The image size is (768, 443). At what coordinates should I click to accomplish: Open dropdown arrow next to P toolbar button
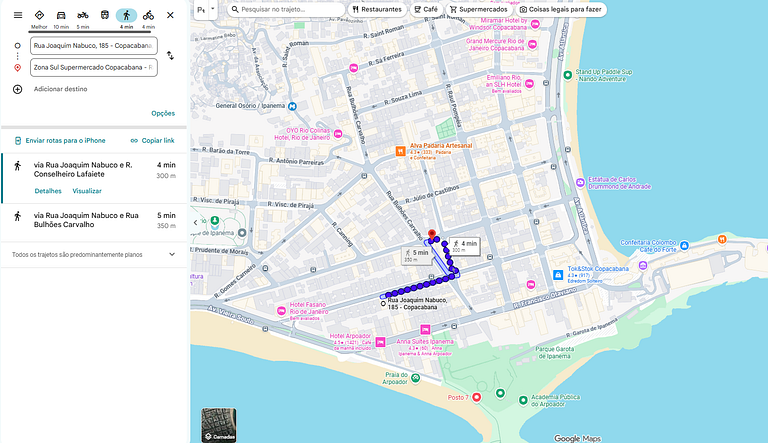(x=213, y=9)
